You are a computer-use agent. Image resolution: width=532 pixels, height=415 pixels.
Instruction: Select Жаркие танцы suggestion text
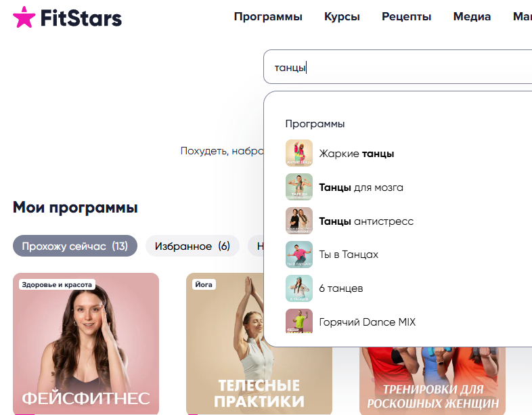(357, 154)
